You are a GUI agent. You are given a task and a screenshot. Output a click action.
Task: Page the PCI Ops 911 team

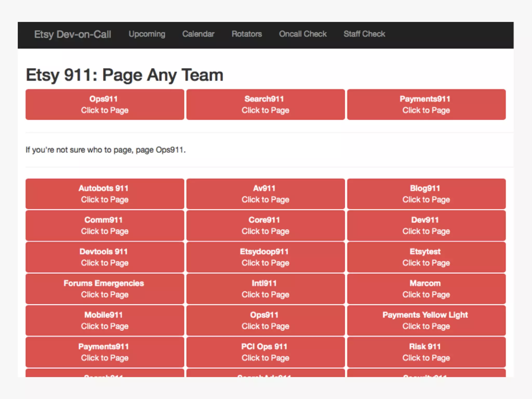click(x=265, y=352)
